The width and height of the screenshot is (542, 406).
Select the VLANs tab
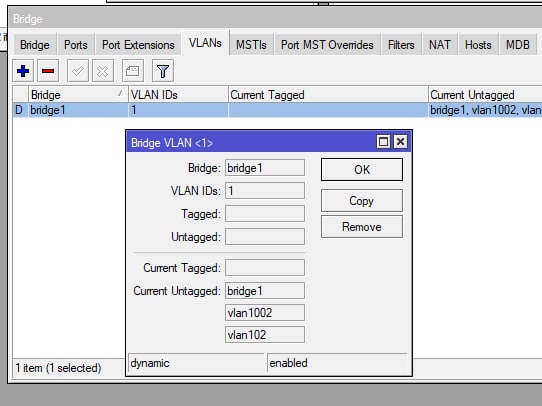pyautogui.click(x=205, y=43)
